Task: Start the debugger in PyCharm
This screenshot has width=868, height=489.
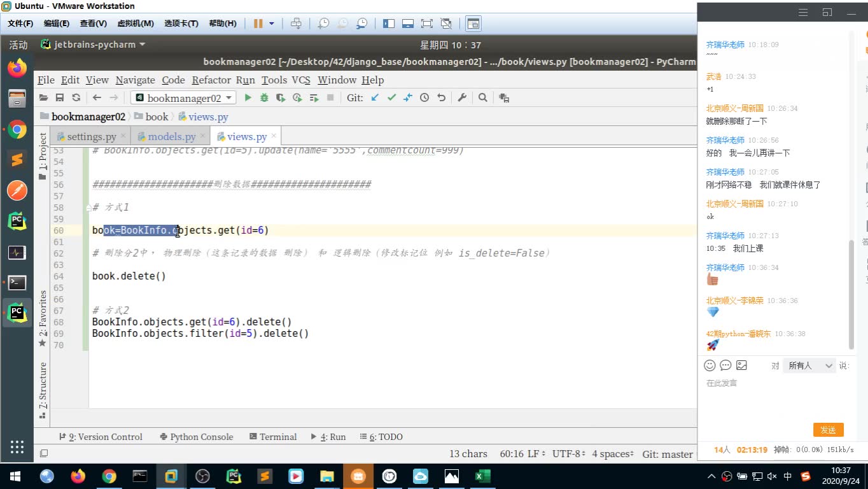Action: 264,97
